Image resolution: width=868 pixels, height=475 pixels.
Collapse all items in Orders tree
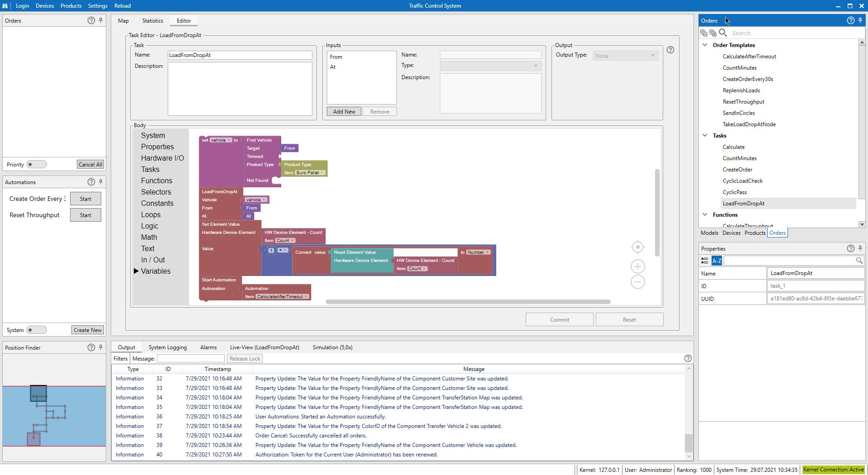click(x=704, y=33)
